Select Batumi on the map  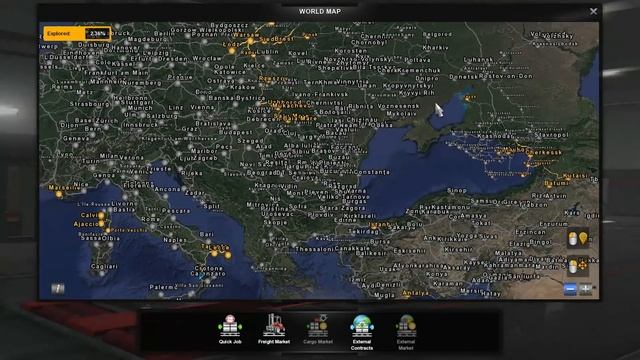556,183
